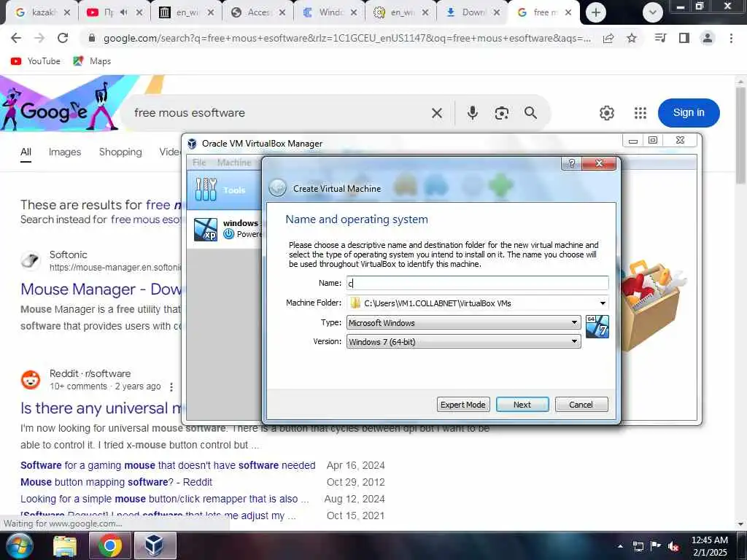Open File Explorer from the taskbar
Viewport: 747px width, 560px height.
tap(65, 545)
